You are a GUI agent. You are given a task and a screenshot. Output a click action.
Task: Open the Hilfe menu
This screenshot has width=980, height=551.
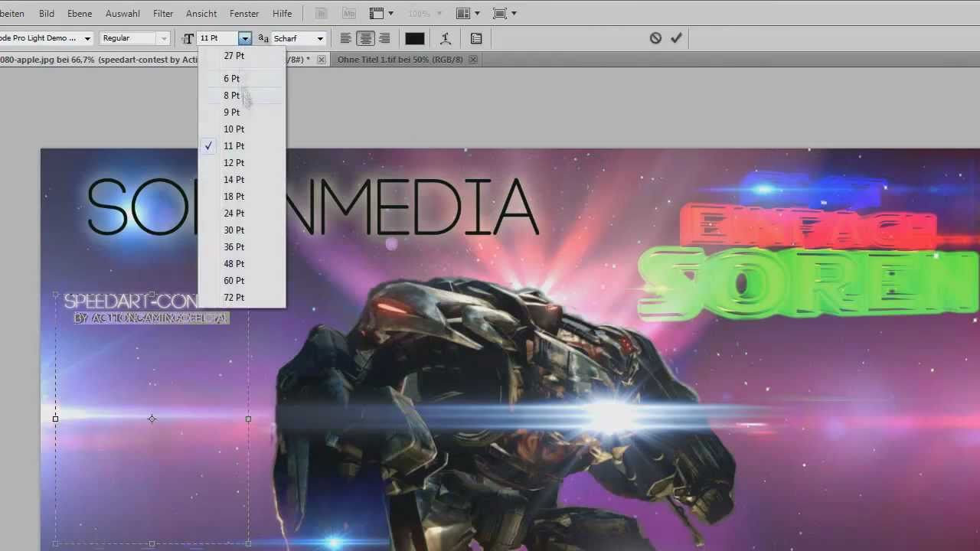[x=282, y=14]
